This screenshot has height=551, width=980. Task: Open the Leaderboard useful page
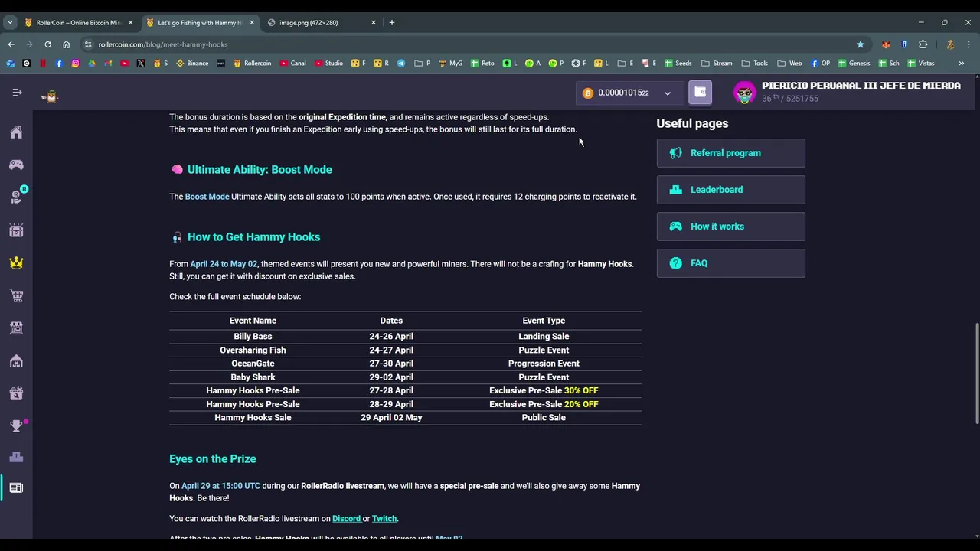click(x=730, y=190)
